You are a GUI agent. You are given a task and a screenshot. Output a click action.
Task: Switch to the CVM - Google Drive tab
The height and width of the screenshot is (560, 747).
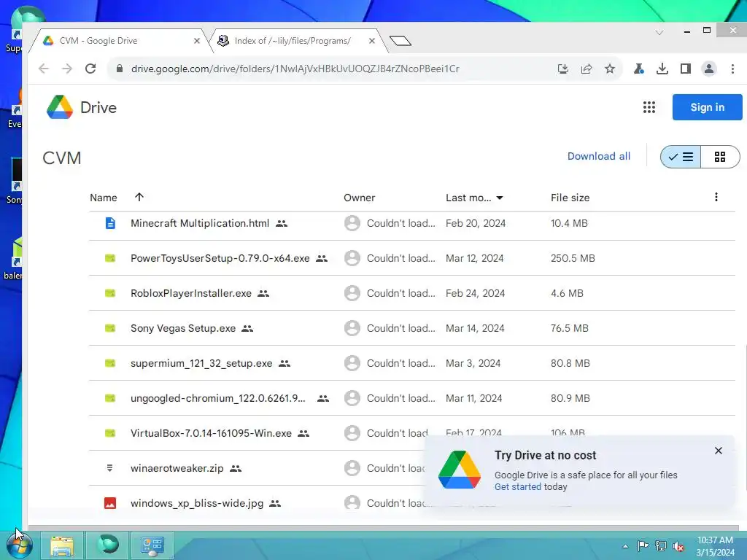(118, 41)
